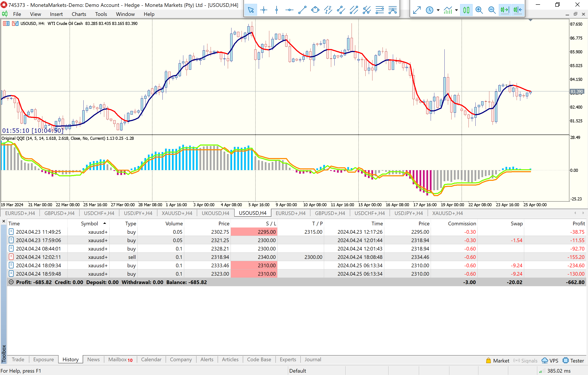Sort history by Symbol column header
The image size is (588, 375).
89,224
